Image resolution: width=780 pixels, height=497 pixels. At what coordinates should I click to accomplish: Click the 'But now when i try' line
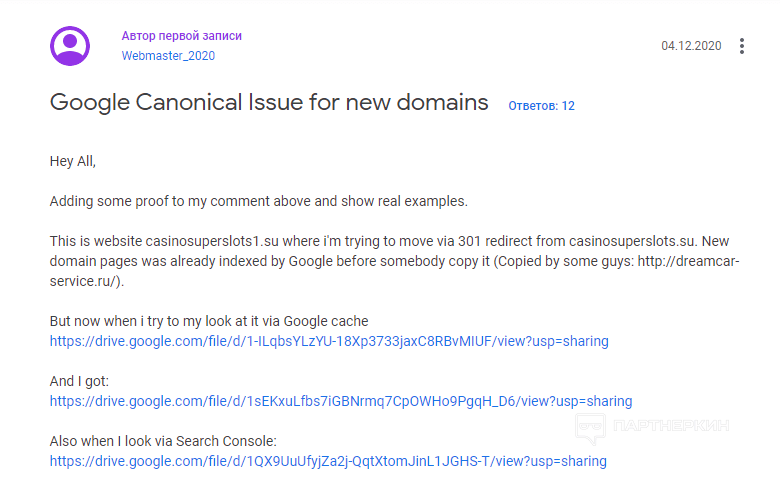click(209, 321)
